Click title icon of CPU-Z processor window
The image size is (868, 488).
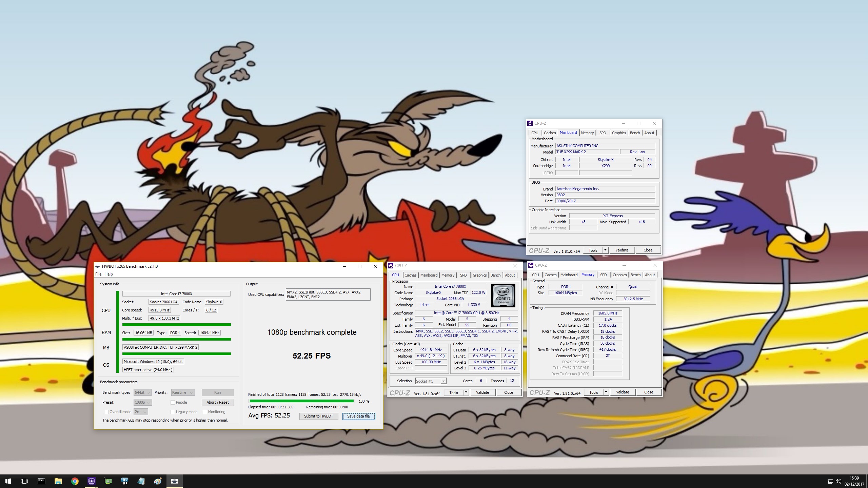pos(391,266)
